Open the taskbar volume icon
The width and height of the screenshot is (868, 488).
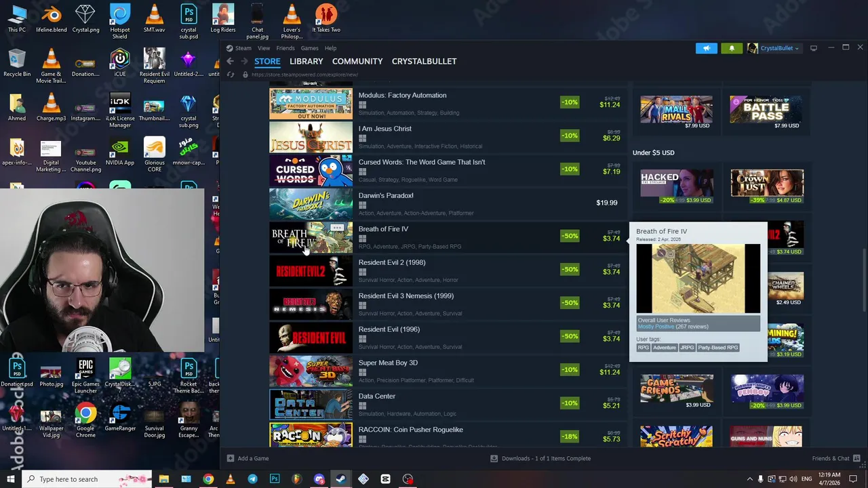795,479
